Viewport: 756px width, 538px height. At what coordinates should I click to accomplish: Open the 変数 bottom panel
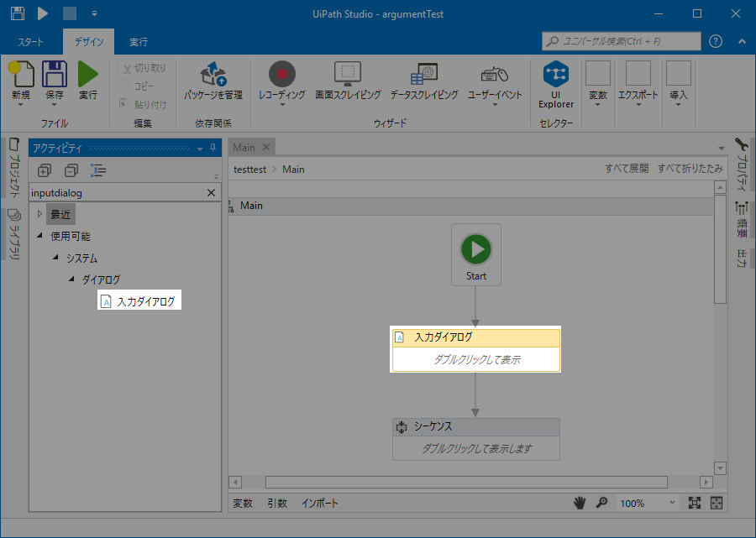click(243, 504)
